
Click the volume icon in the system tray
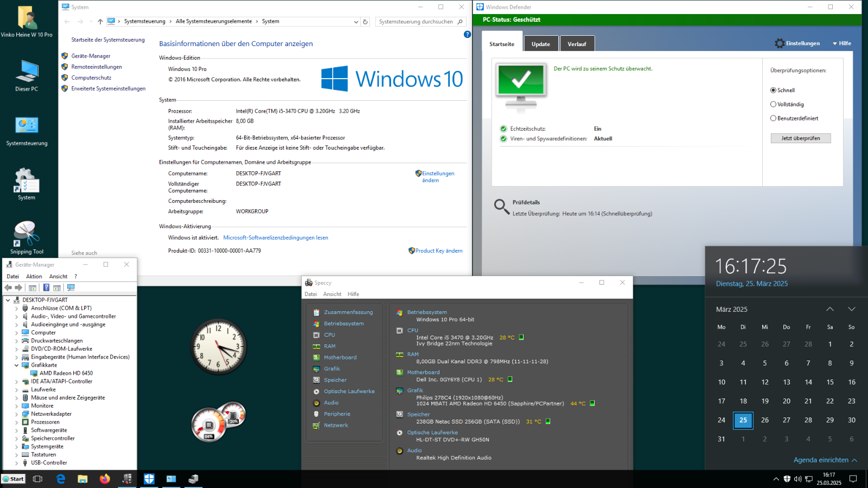(x=797, y=479)
